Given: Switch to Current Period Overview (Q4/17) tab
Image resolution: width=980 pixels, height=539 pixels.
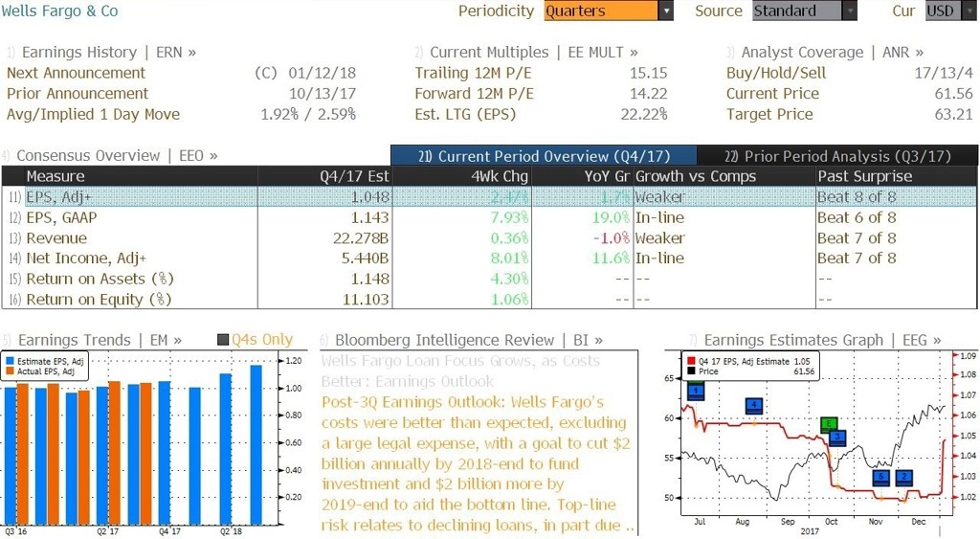Looking at the screenshot, I should coord(544,156).
